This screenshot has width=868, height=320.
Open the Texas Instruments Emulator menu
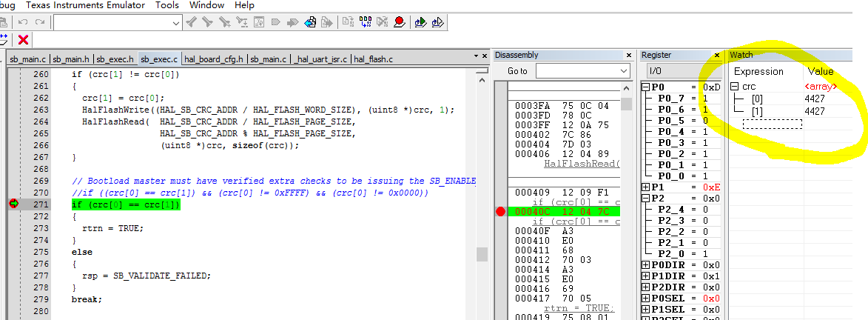pyautogui.click(x=85, y=5)
